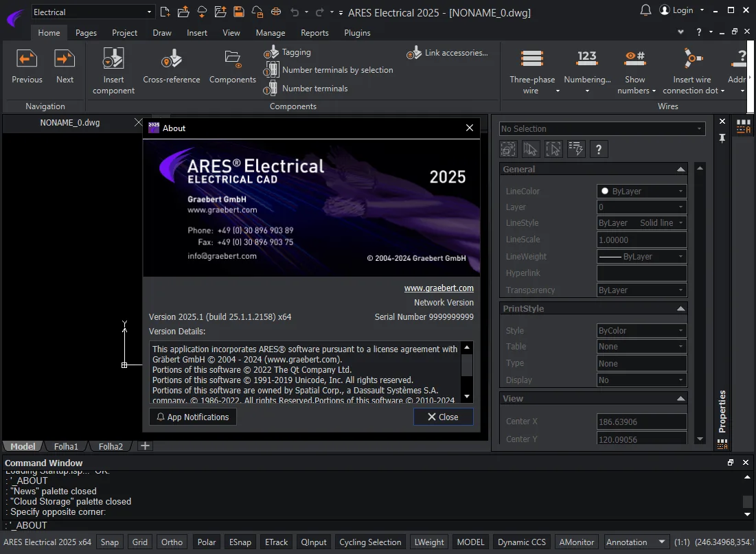Click the LineScale input field
This screenshot has height=554, width=756.
pos(641,240)
